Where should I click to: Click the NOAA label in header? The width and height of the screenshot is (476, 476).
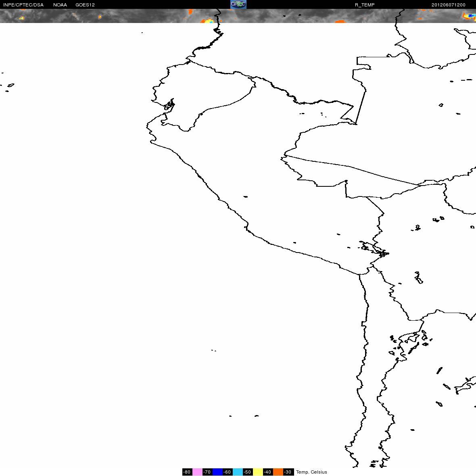pyautogui.click(x=60, y=5)
